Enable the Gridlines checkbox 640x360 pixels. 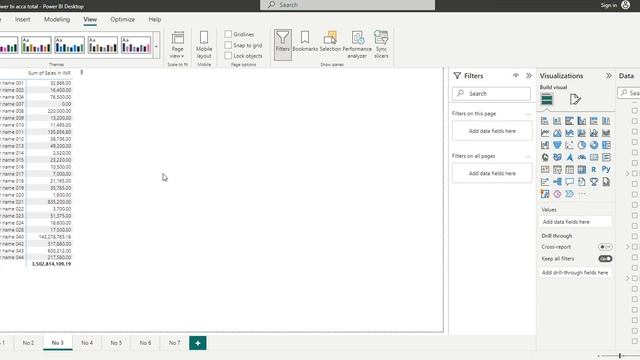[x=228, y=34]
